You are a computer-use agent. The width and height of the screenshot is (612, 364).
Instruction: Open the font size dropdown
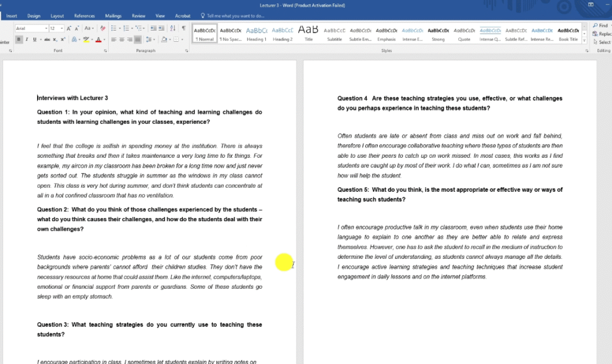pos(62,28)
